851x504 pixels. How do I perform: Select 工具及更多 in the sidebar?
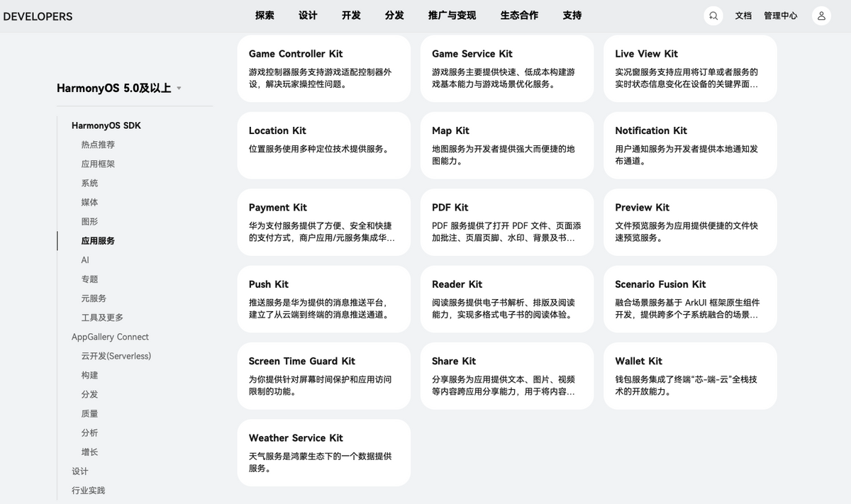(102, 318)
